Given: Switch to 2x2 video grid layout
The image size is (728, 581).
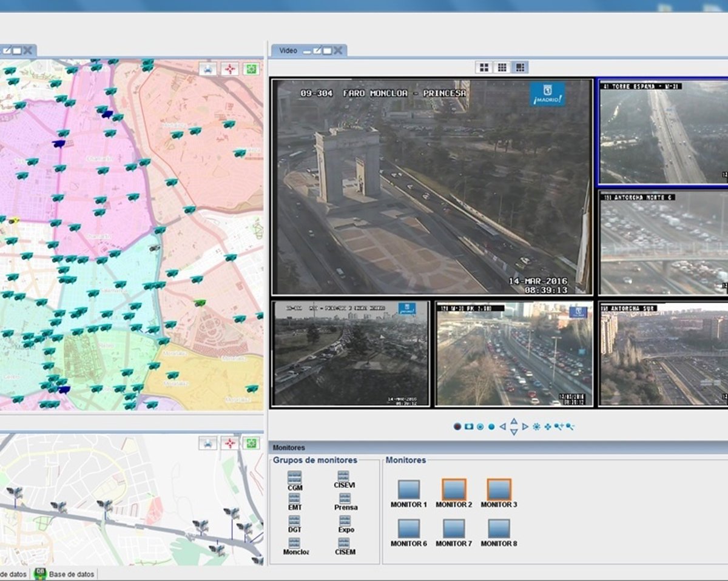Looking at the screenshot, I should click(484, 67).
